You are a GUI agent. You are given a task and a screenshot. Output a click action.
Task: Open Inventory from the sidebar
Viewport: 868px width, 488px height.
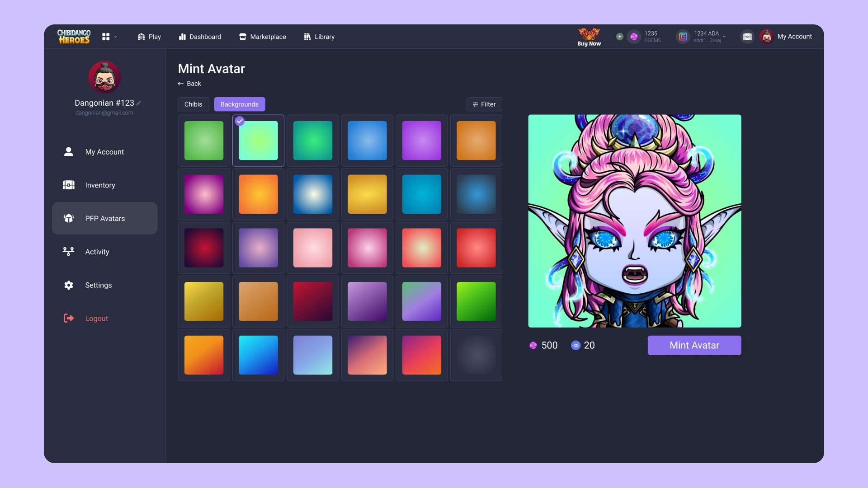coord(100,185)
